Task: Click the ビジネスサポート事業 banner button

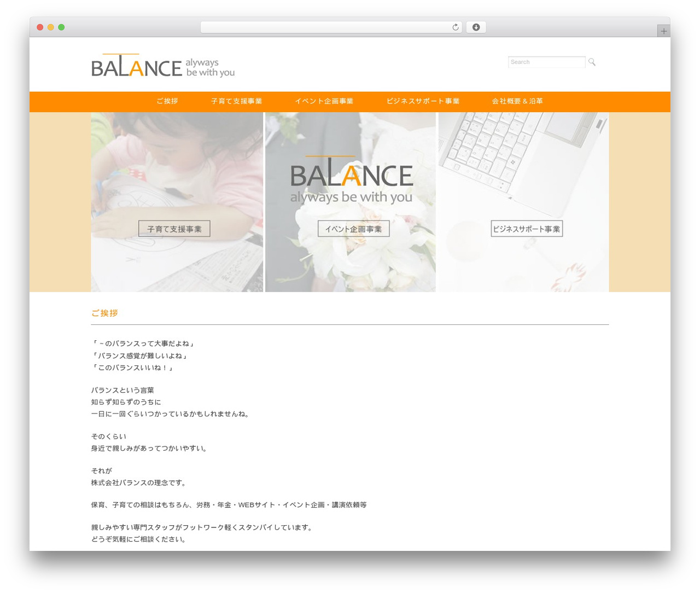Action: point(527,229)
